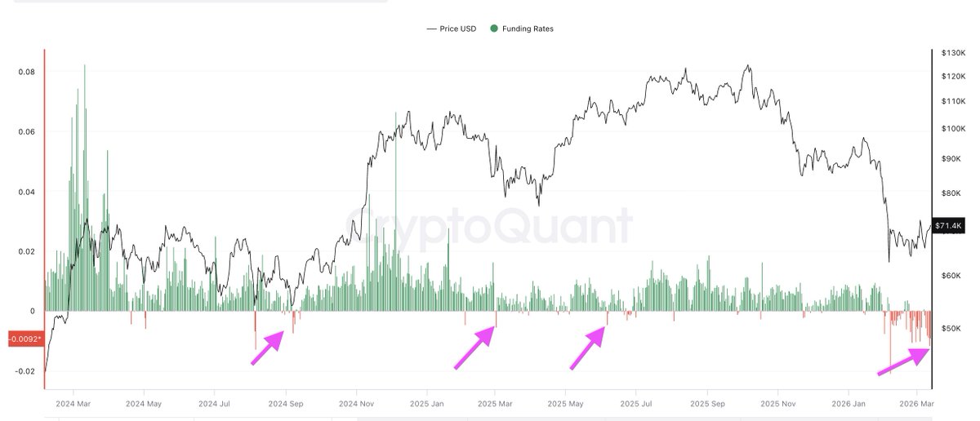Click the $130K price axis label
This screenshot has width=980, height=421.
coord(951,53)
